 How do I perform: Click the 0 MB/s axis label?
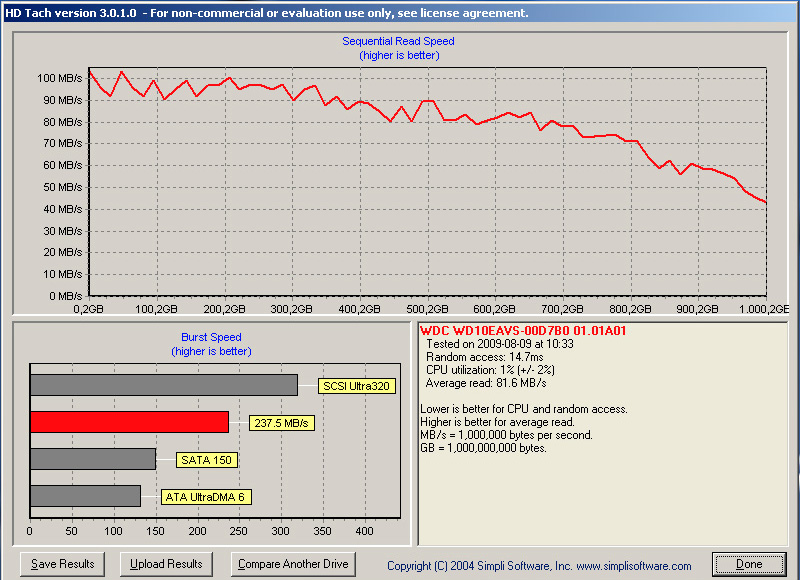pyautogui.click(x=65, y=296)
